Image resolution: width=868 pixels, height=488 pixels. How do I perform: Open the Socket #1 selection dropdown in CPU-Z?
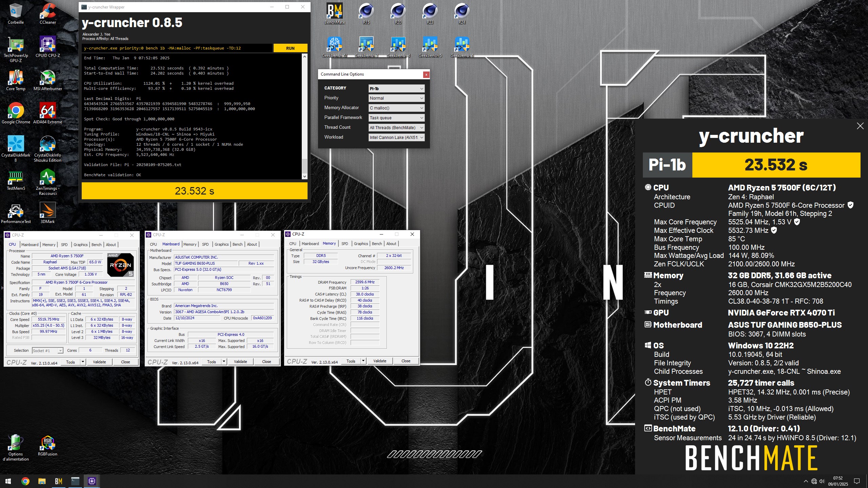47,350
